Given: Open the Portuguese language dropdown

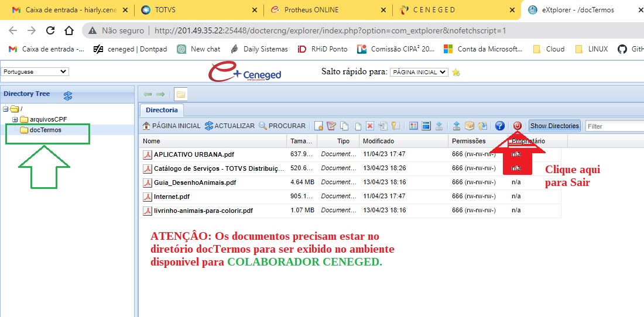Looking at the screenshot, I should (x=35, y=72).
